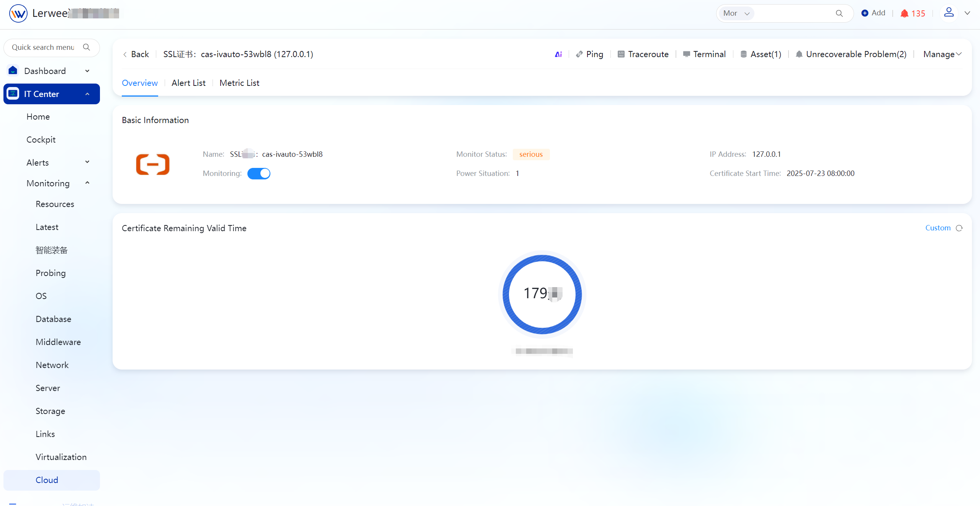
Task: Click the AI assistant icon
Action: [x=558, y=54]
